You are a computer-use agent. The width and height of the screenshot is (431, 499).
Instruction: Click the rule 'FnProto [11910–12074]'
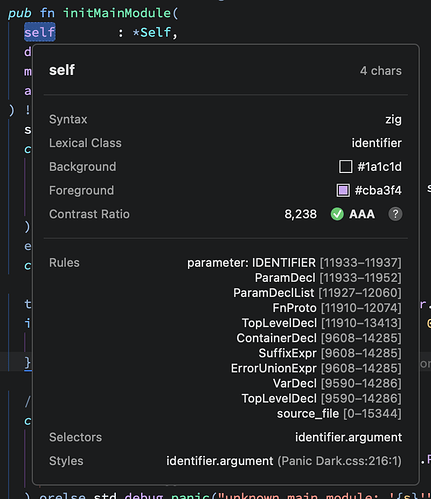pos(337,308)
